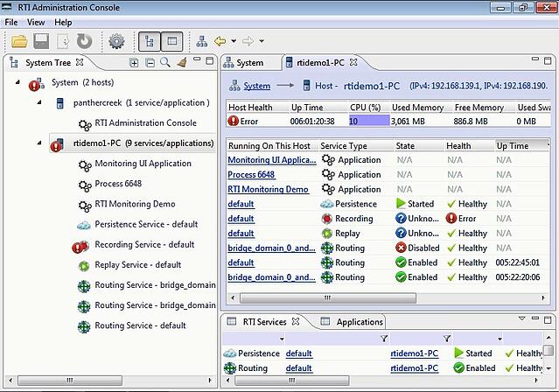Screen dimensions: 559x392
Task: Click the Disabled state red X icon
Action: point(401,248)
